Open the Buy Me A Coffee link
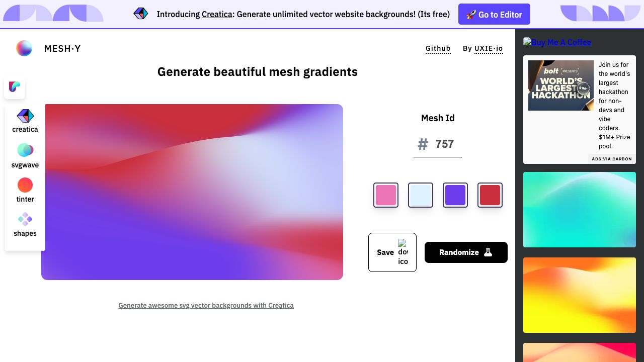644x362 pixels. click(x=557, y=42)
